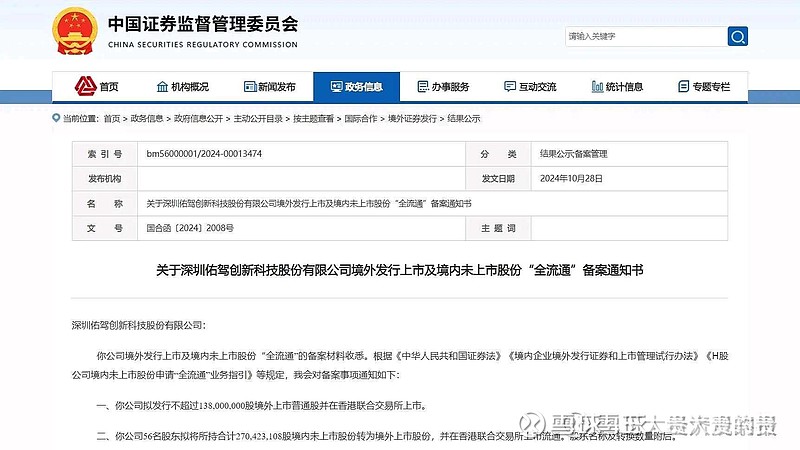Open 结果公示 breadcrumb link
The image size is (800, 450).
[x=464, y=118]
